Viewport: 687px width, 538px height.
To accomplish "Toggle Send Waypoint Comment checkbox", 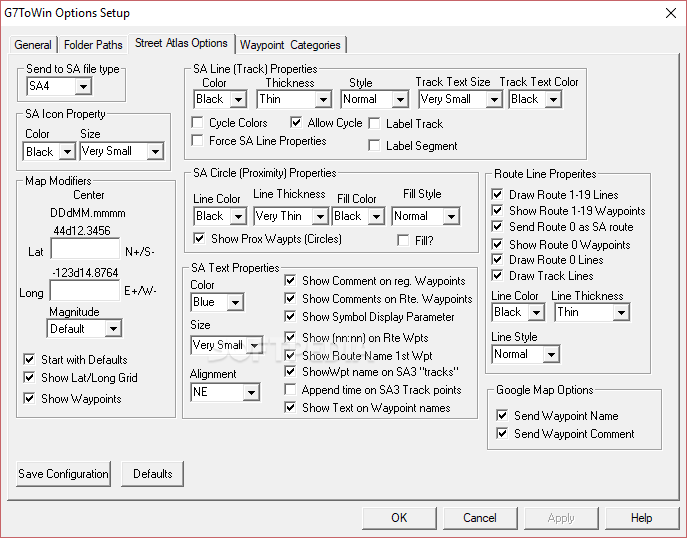I will 502,434.
